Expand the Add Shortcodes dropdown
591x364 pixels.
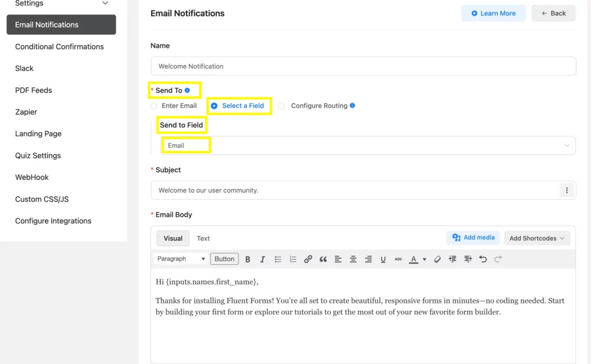coord(537,237)
